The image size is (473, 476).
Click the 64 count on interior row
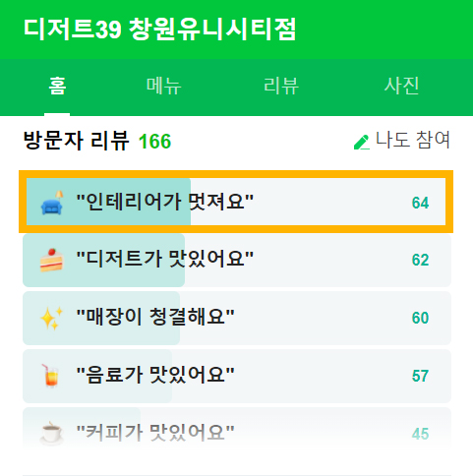420,203
